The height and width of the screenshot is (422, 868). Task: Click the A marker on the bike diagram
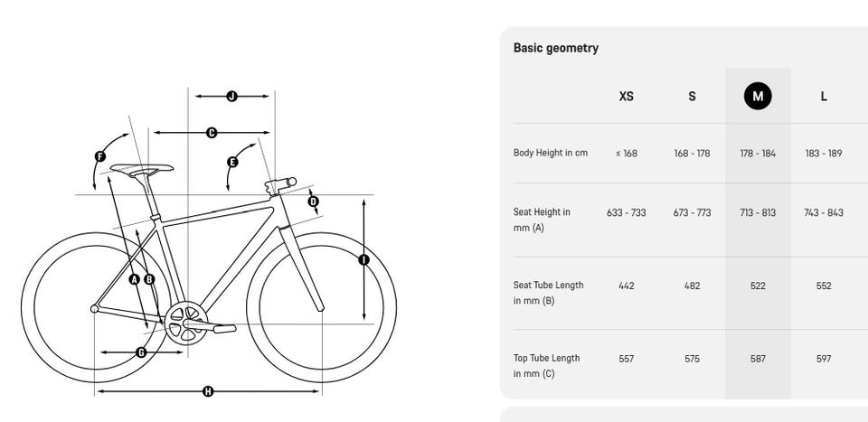point(135,279)
